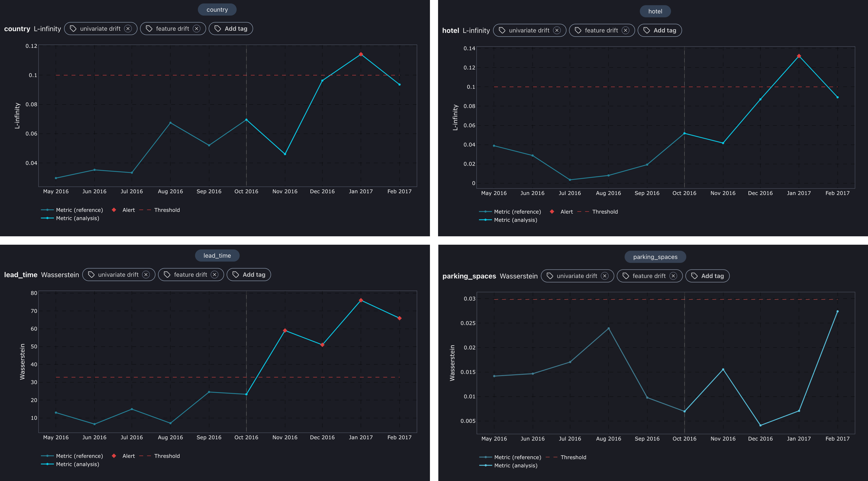
Task: Remove univariate drift tag on country chart
Action: click(x=128, y=29)
